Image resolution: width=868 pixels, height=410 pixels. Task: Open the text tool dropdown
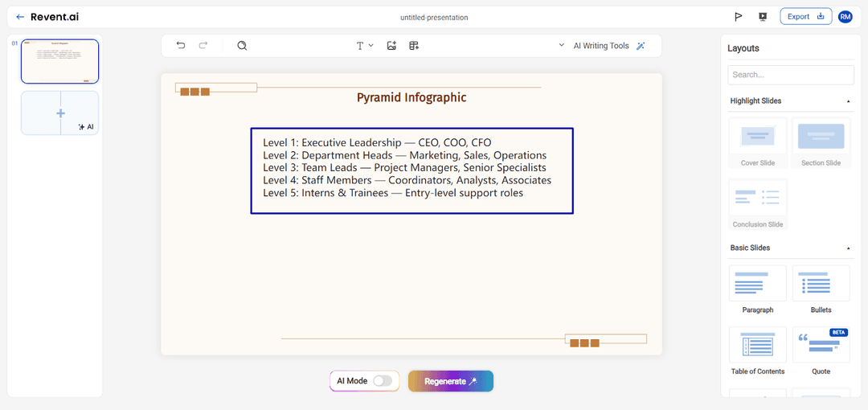click(365, 46)
